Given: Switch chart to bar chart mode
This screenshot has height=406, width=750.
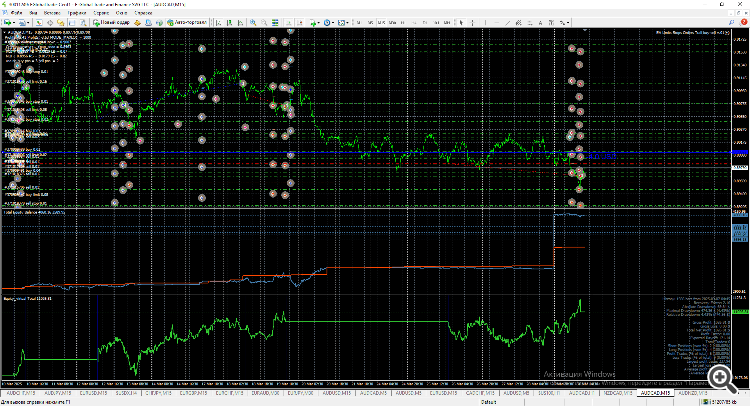Looking at the screenshot, I should (219, 22).
